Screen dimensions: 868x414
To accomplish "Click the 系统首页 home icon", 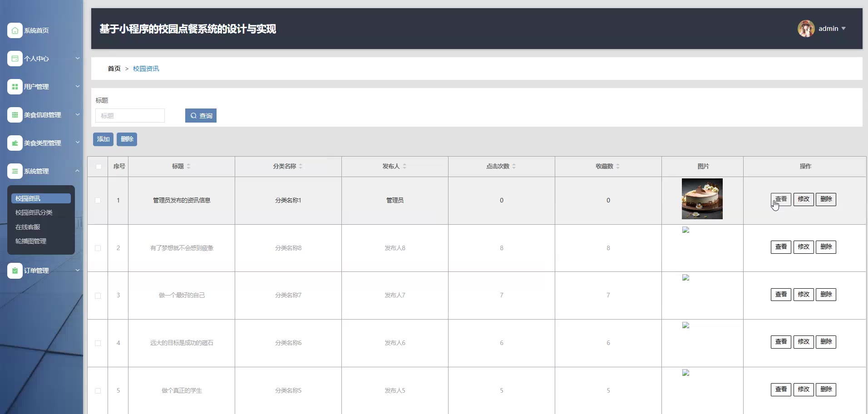I will coord(15,30).
